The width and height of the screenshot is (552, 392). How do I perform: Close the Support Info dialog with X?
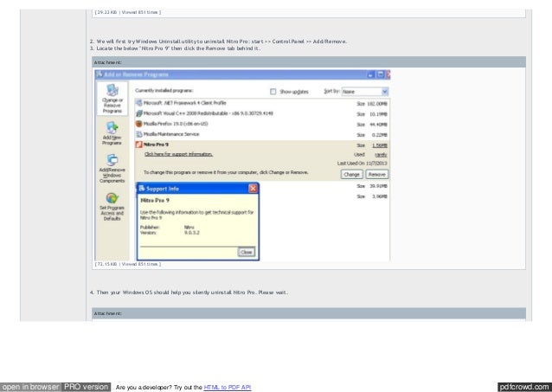point(253,189)
